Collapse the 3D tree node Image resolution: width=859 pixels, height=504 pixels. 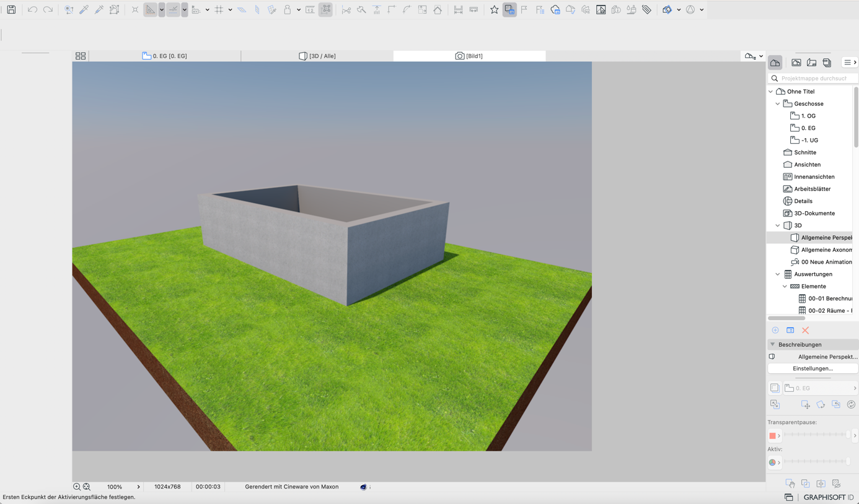[778, 225]
